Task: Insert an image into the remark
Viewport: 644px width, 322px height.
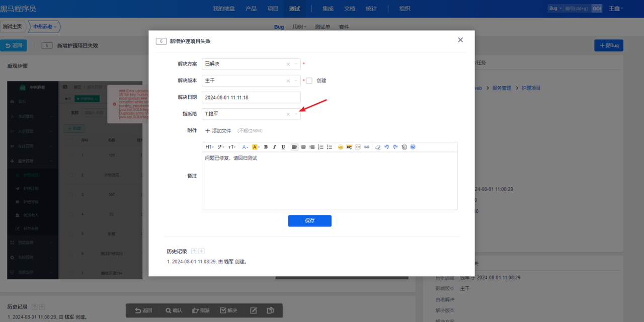Action: coord(349,147)
